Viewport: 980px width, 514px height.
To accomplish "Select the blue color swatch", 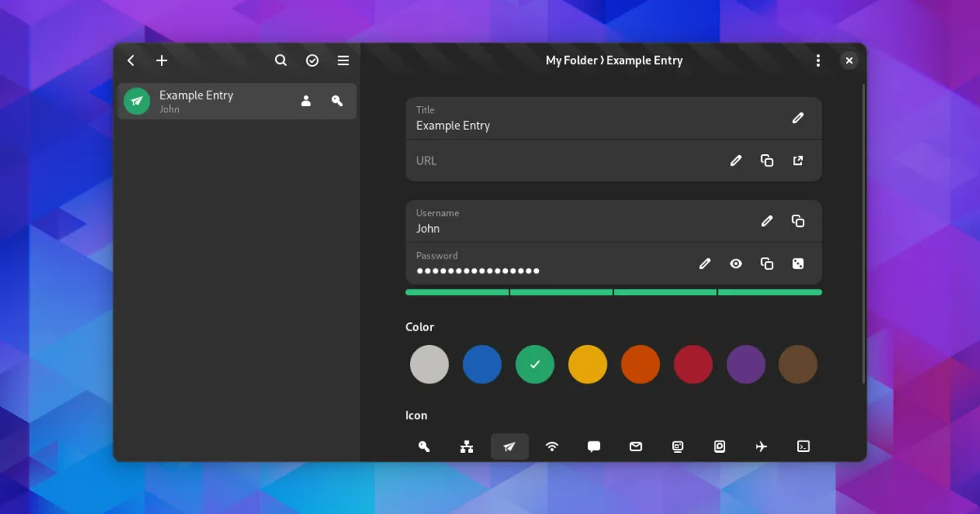I will tap(482, 365).
